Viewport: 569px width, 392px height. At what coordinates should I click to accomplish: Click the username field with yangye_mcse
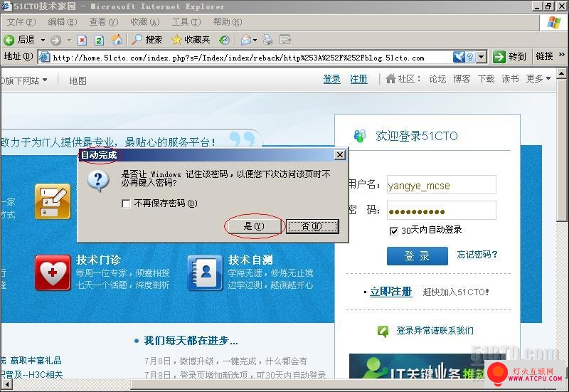coord(442,185)
